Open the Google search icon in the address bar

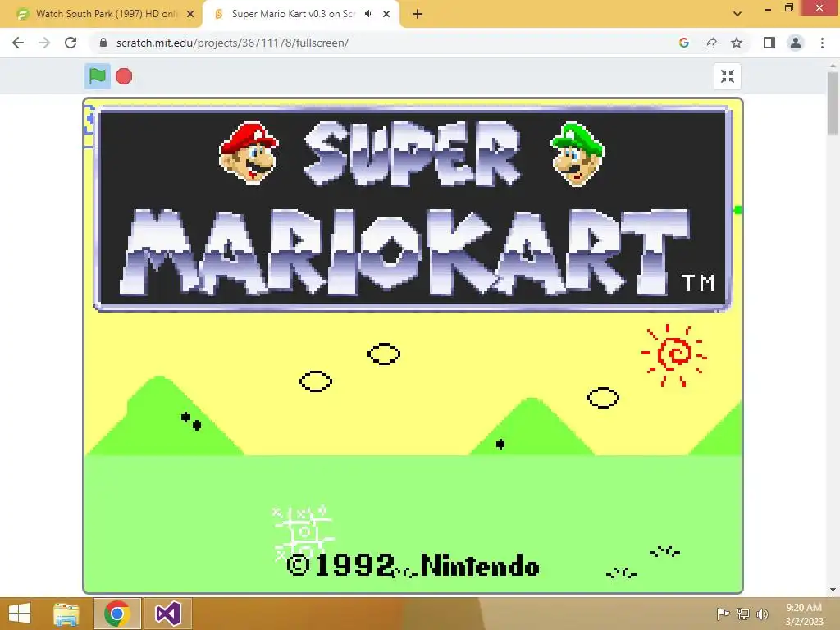point(683,43)
